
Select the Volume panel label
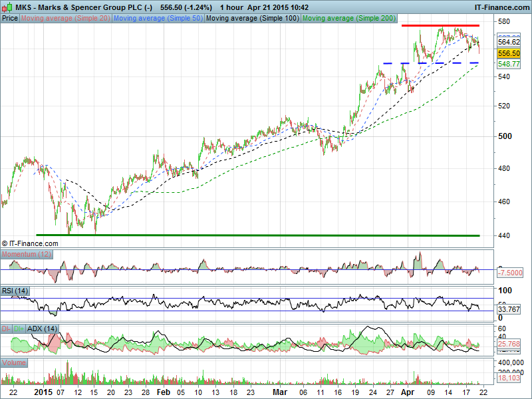point(15,363)
